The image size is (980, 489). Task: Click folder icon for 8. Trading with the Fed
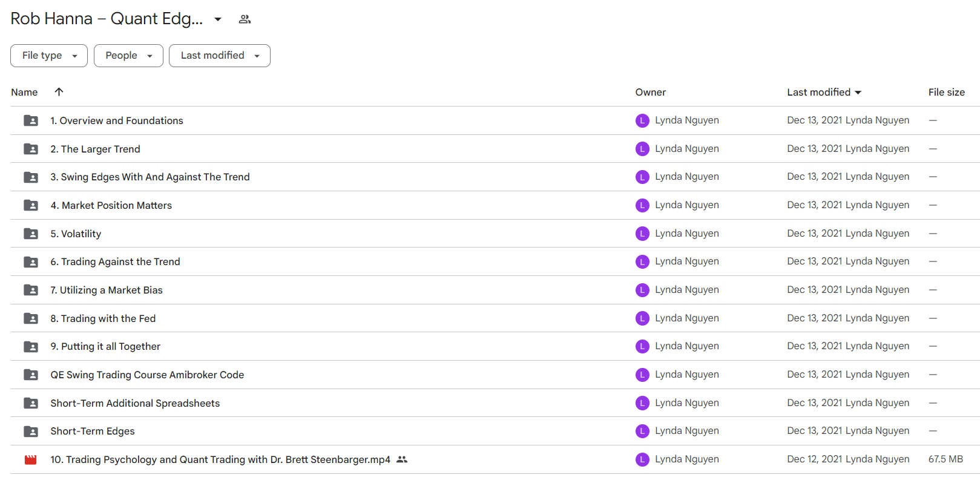[31, 318]
